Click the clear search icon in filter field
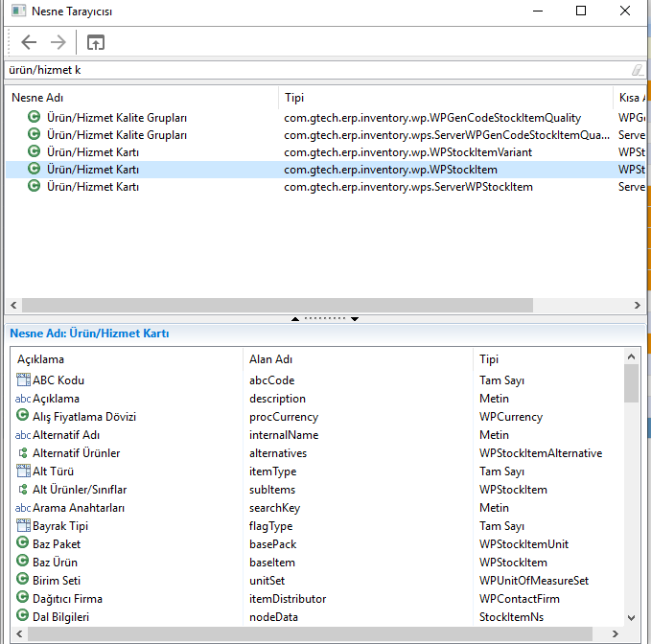The image size is (651, 644). tap(637, 70)
